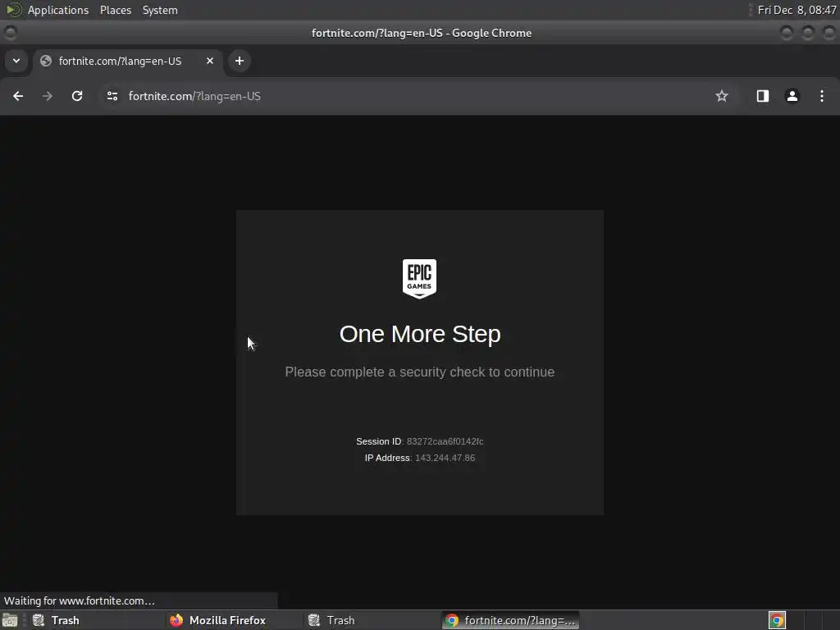Click 'Waiting for www.fortnite.com...' status text
The width and height of the screenshot is (840, 630).
[x=80, y=600]
